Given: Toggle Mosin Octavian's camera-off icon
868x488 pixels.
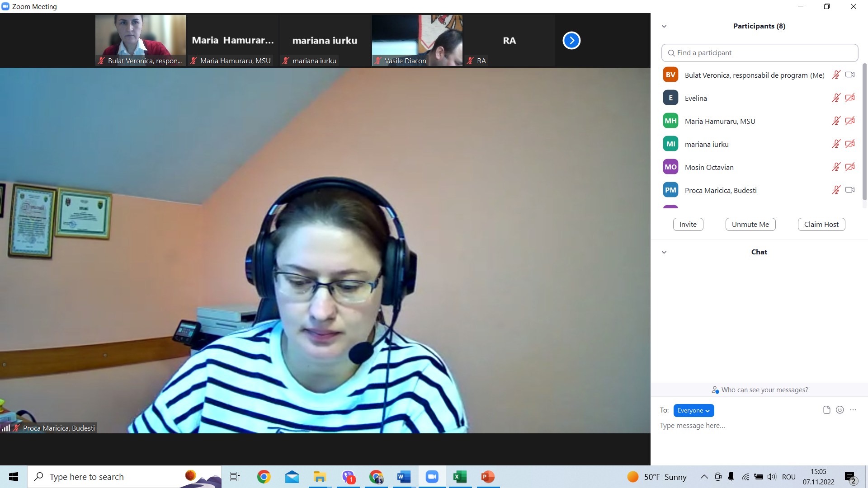Looking at the screenshot, I should (850, 167).
